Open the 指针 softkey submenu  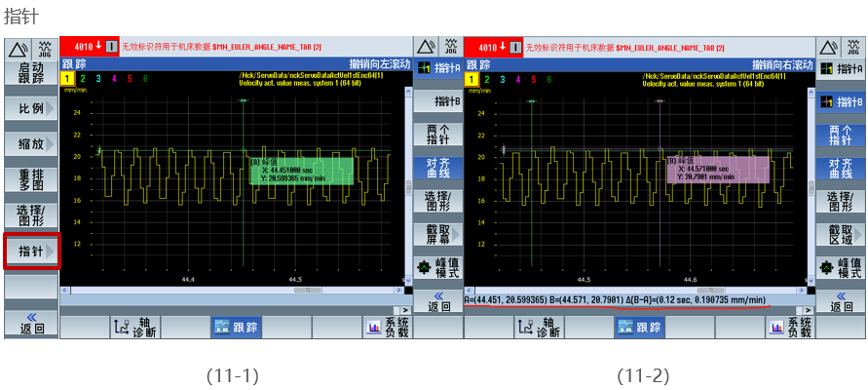31,251
